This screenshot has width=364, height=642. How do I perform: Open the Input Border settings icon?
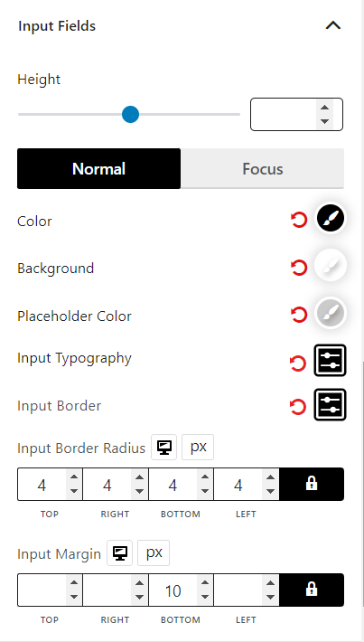(330, 404)
